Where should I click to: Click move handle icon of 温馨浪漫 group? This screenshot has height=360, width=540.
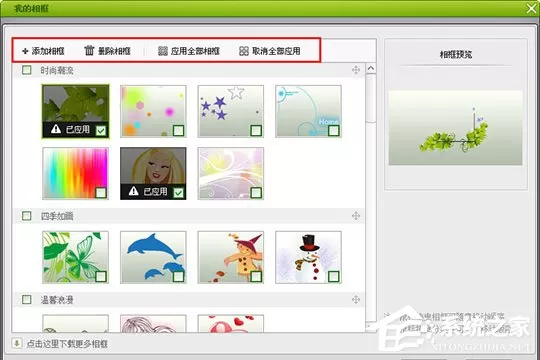pyautogui.click(x=356, y=299)
